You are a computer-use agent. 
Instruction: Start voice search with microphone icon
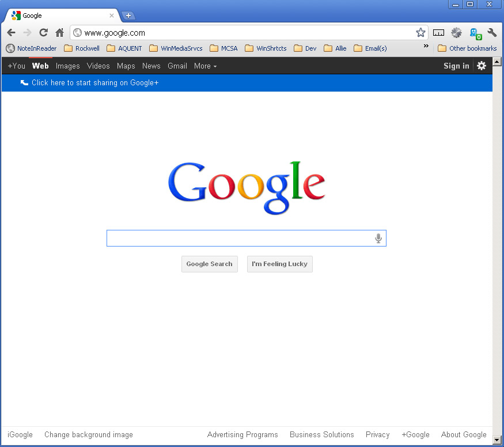(x=378, y=238)
